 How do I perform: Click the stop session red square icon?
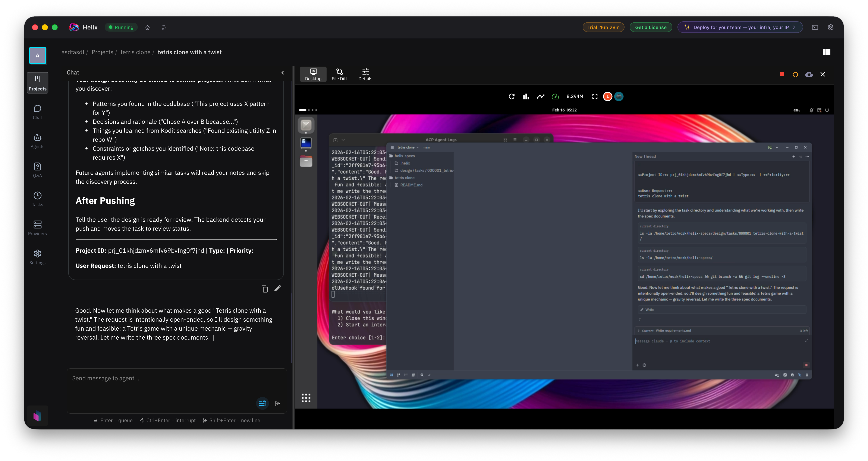coord(781,74)
